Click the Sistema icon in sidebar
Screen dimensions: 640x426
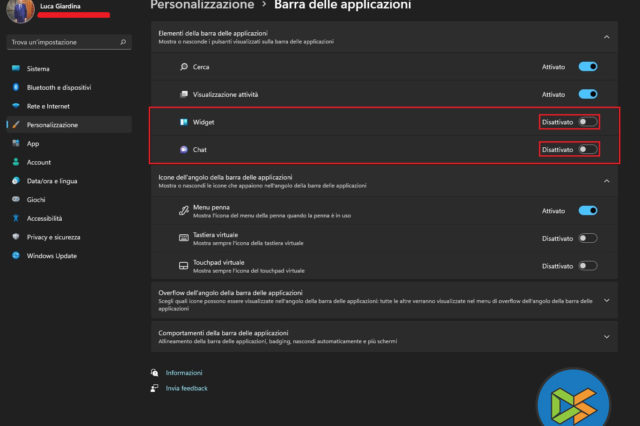[16, 69]
